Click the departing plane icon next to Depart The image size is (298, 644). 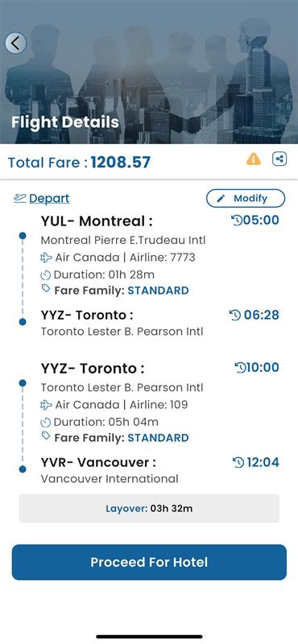(x=19, y=198)
